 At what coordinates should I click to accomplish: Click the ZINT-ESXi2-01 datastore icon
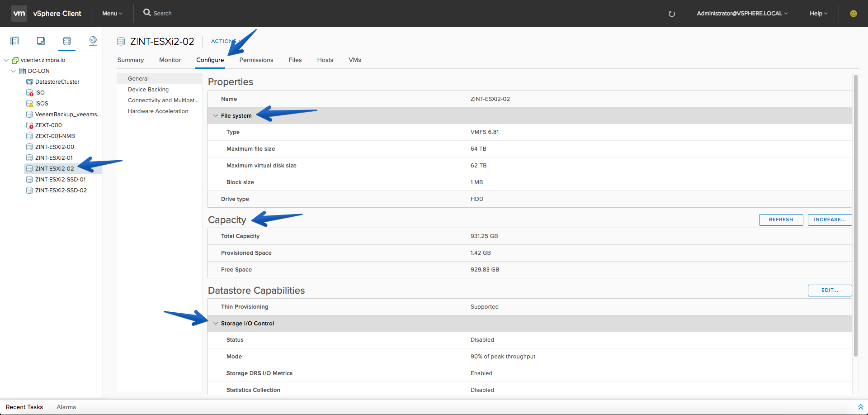click(29, 158)
